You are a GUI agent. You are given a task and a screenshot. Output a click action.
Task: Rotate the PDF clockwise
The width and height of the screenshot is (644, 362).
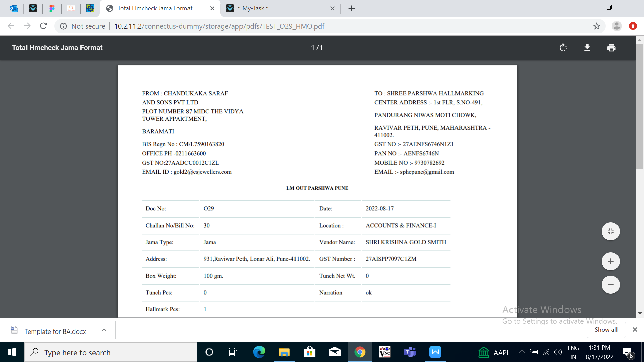click(563, 48)
